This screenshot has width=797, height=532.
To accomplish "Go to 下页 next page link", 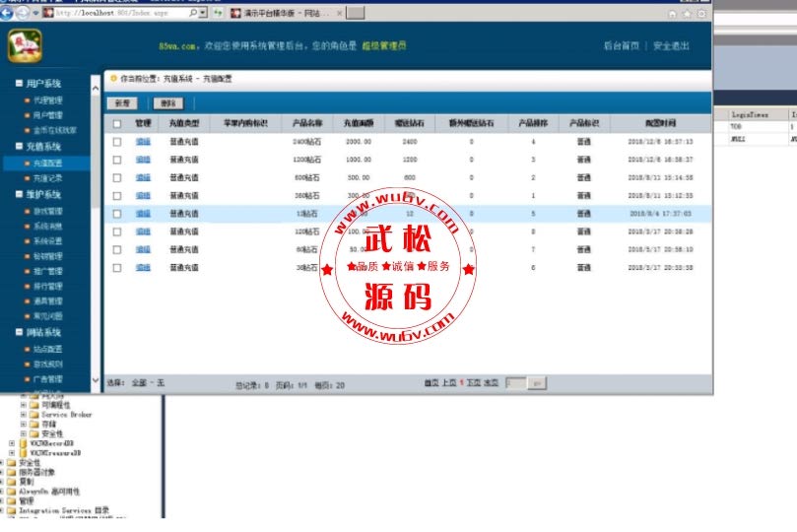I will (x=474, y=382).
